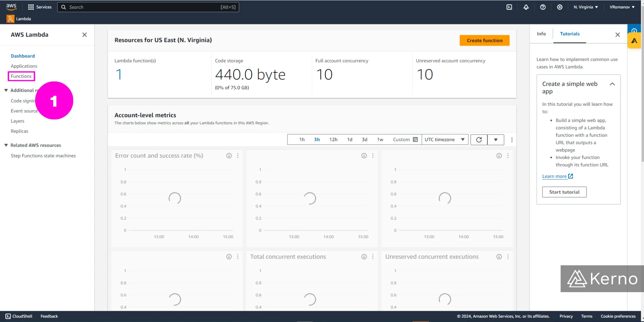The width and height of the screenshot is (644, 322).
Task: Click the Code storage value 440.0 byte
Action: pos(250,74)
